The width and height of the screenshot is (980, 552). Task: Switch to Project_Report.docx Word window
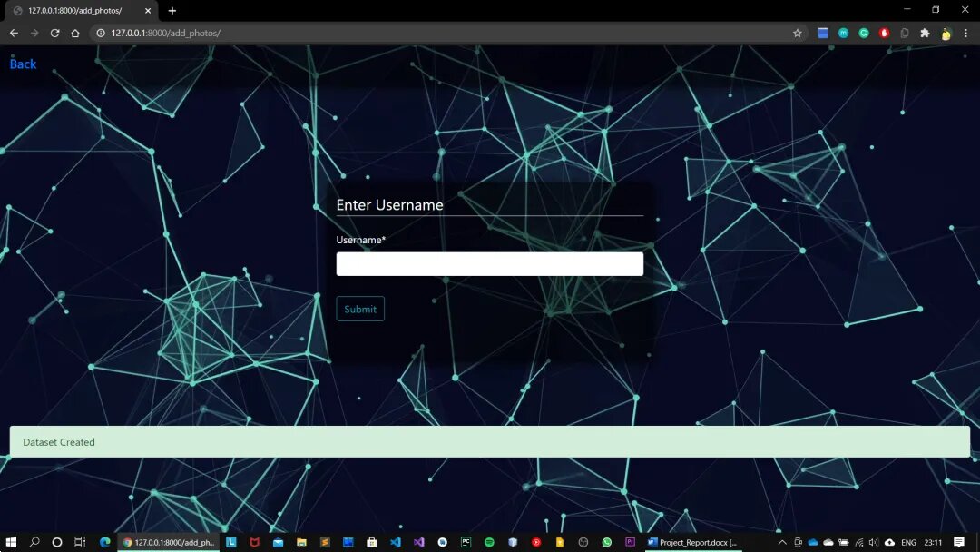tap(692, 542)
